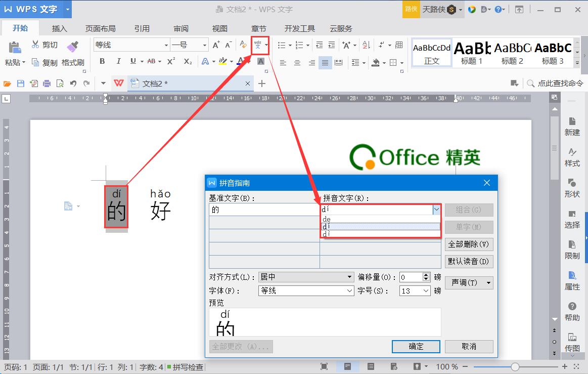The height and width of the screenshot is (374, 588).
Task: Switch to the 页面布局 tab
Action: (100, 28)
